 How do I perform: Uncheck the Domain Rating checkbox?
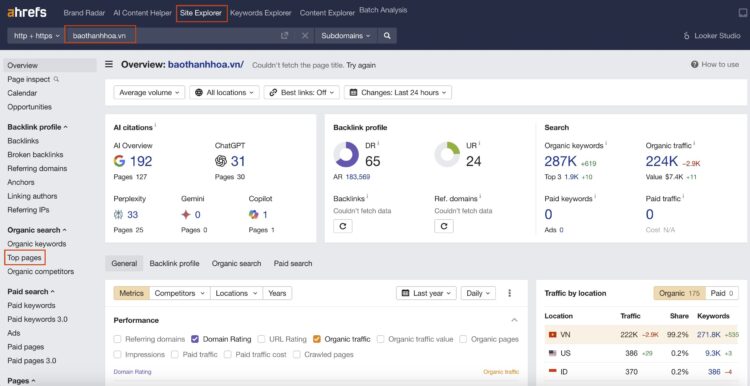[x=195, y=339]
